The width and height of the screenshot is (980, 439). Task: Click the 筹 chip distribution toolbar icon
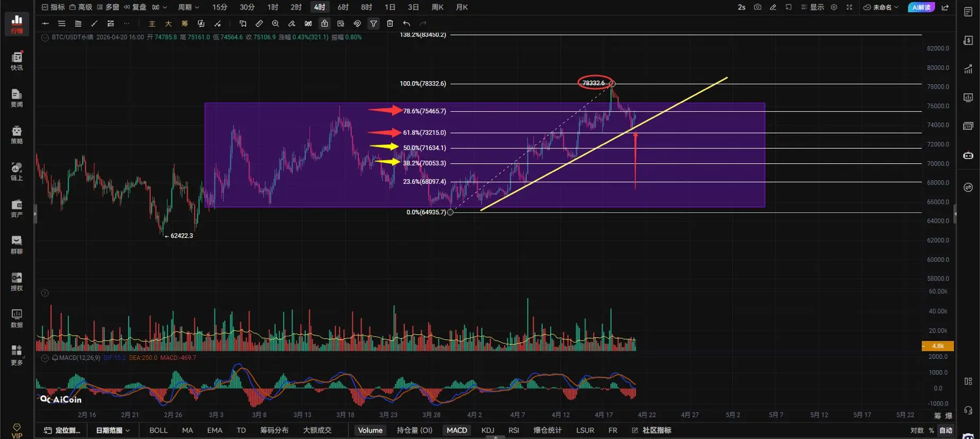[184, 23]
